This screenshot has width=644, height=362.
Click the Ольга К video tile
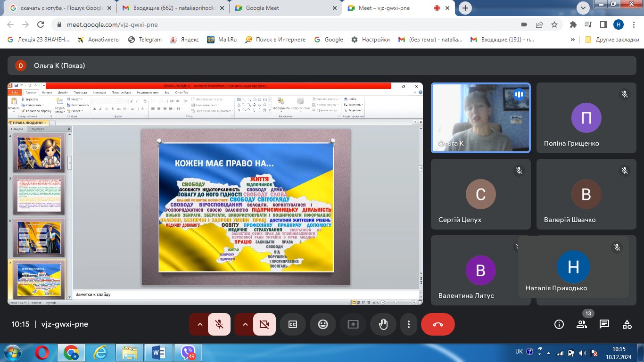(481, 118)
